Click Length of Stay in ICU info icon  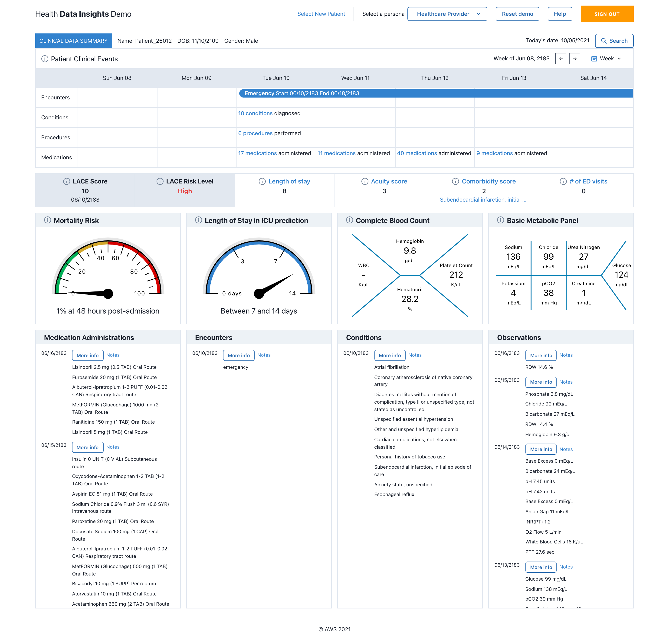199,220
